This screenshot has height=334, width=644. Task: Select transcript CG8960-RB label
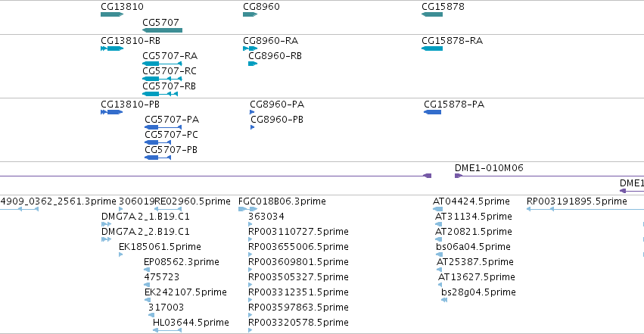tap(275, 55)
